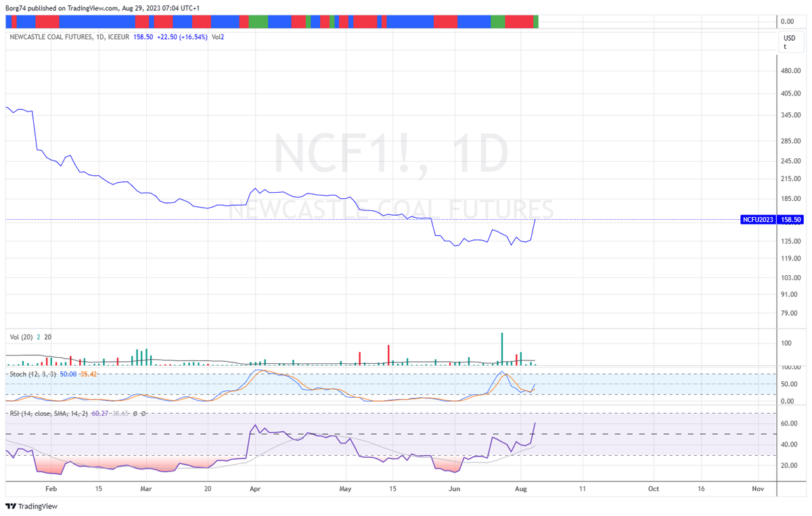Click the Oct date on time axis
The width and height of the screenshot is (812, 516).
[653, 488]
